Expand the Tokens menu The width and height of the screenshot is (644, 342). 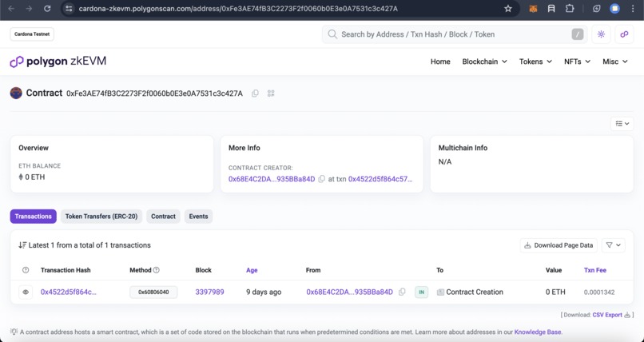pyautogui.click(x=535, y=62)
